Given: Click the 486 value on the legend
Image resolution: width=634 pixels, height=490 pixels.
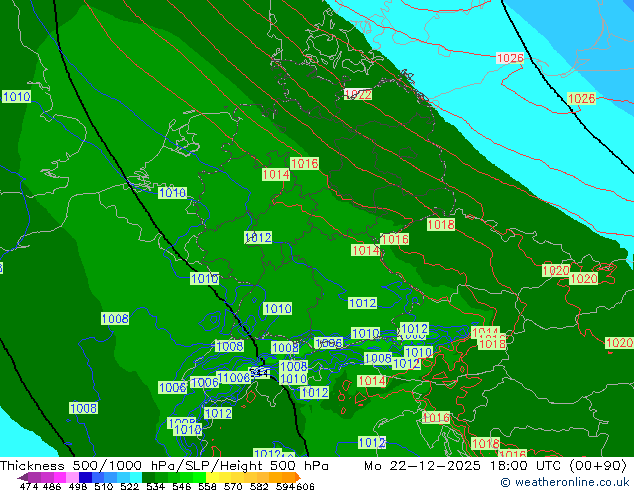Looking at the screenshot, I should click(x=52, y=486).
